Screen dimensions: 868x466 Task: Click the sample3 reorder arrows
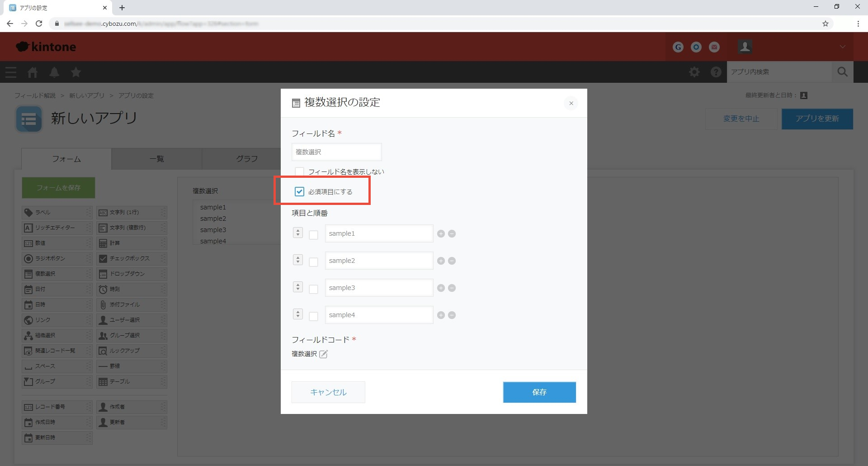[297, 287]
